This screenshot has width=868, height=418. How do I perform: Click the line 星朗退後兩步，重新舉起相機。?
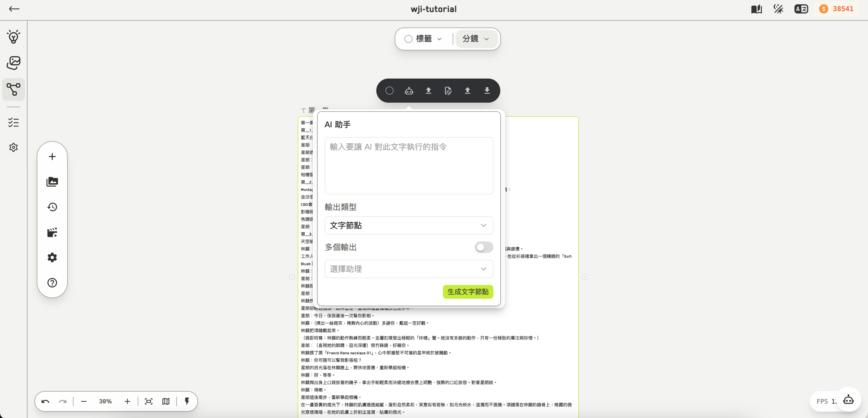pos(331,397)
